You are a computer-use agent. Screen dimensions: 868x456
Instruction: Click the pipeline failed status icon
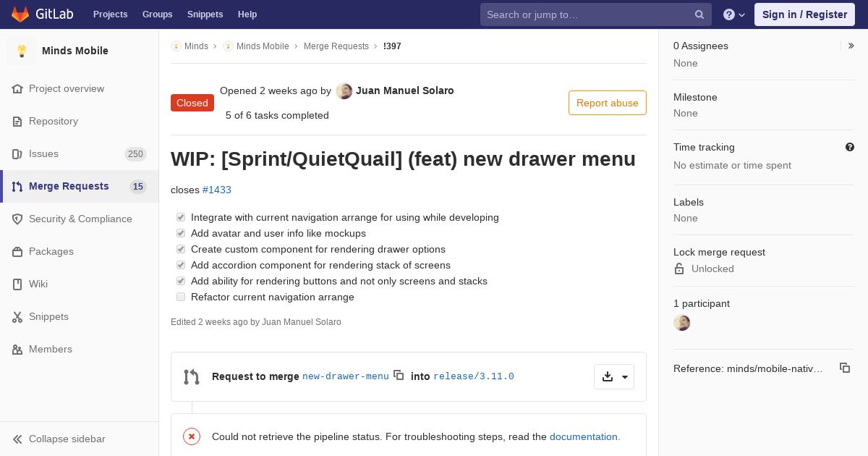coord(192,436)
